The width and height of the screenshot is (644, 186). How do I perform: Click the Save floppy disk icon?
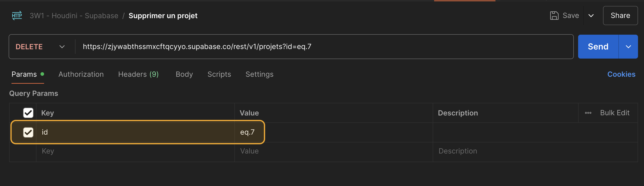pyautogui.click(x=554, y=16)
